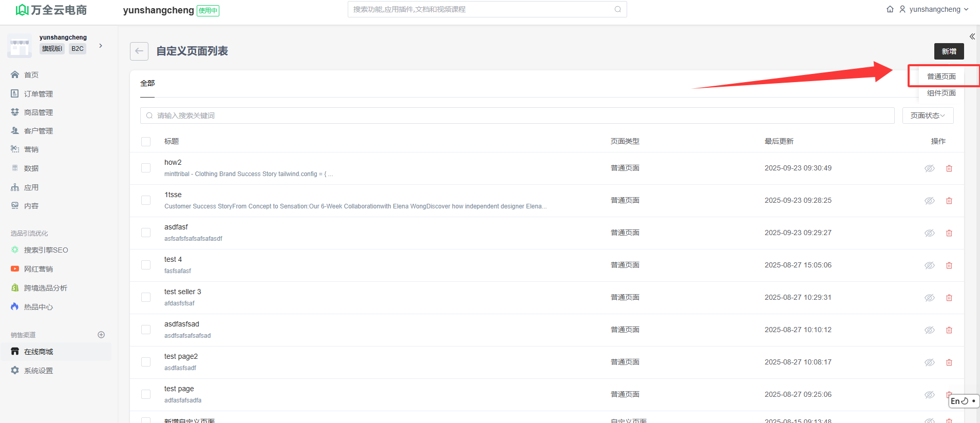The height and width of the screenshot is (423, 980).
Task: Delete the how2 page via trash icon
Action: (949, 168)
